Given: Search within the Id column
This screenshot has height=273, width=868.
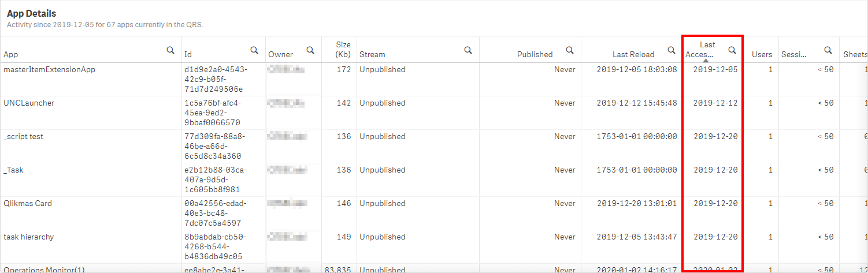Looking at the screenshot, I should click(x=254, y=50).
